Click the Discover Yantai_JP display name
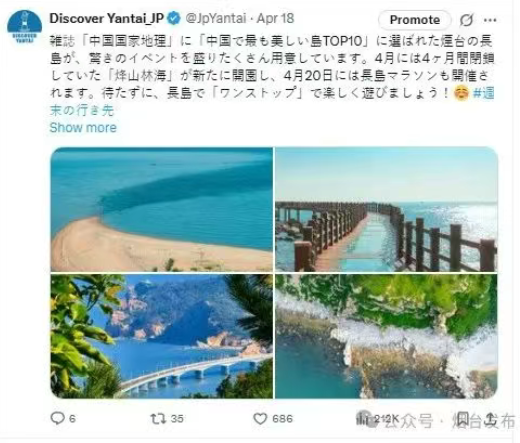This screenshot has width=520, height=443. (x=107, y=18)
